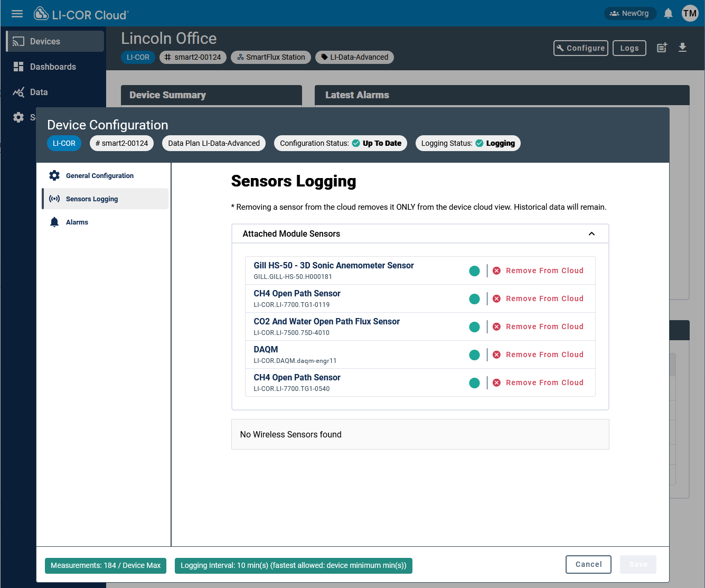
Task: Open the hamburger navigation menu
Action: click(x=17, y=14)
